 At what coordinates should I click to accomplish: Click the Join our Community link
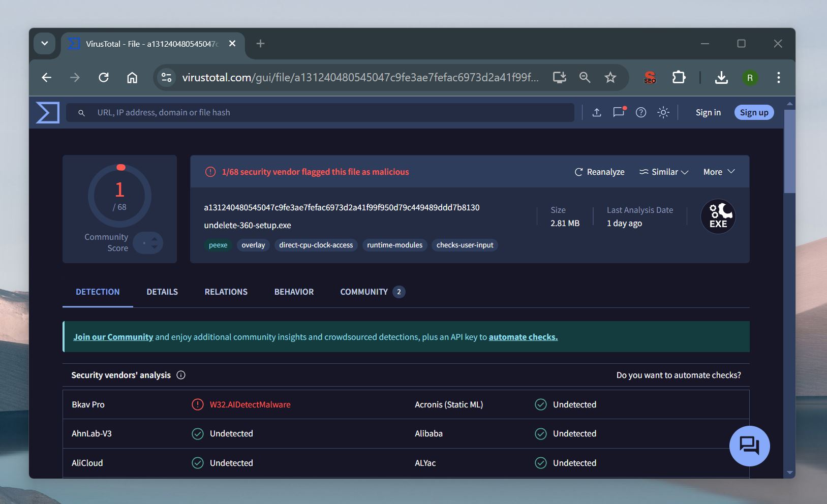pos(113,337)
